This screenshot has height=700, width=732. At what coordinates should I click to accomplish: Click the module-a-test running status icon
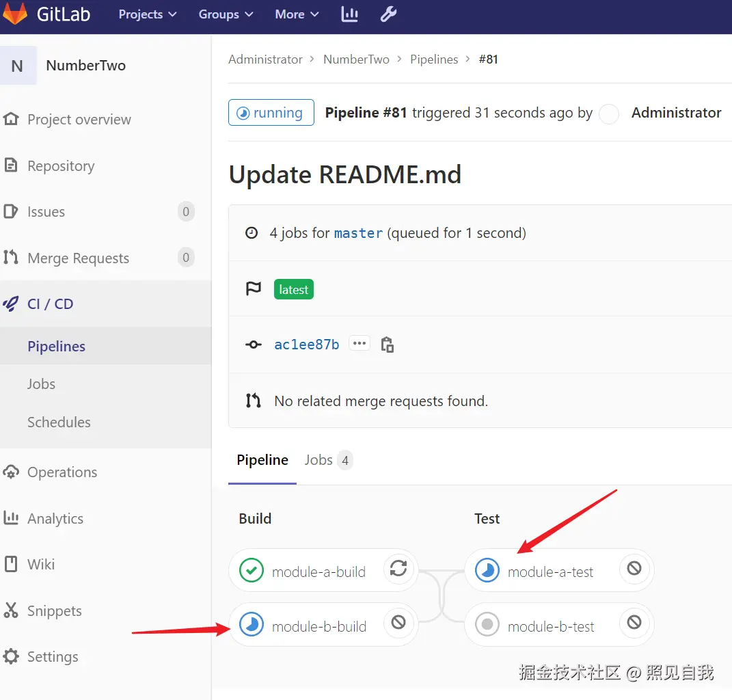(x=487, y=570)
